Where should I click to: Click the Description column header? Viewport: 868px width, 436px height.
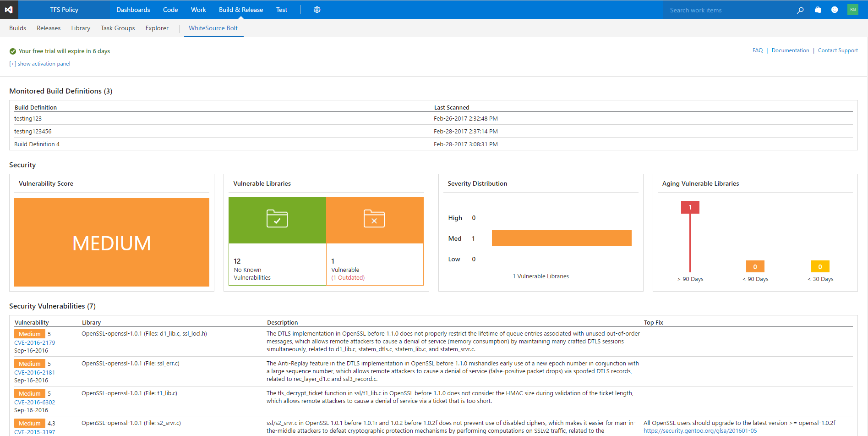[x=282, y=322]
